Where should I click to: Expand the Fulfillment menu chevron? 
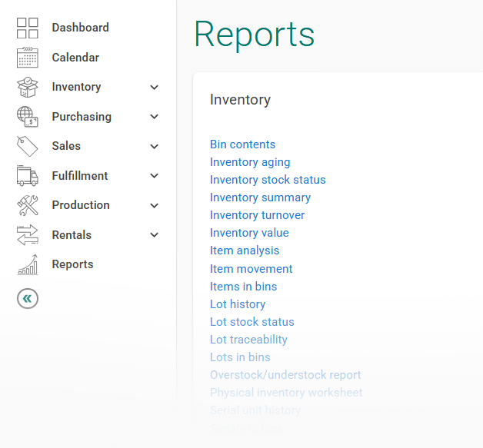click(154, 176)
